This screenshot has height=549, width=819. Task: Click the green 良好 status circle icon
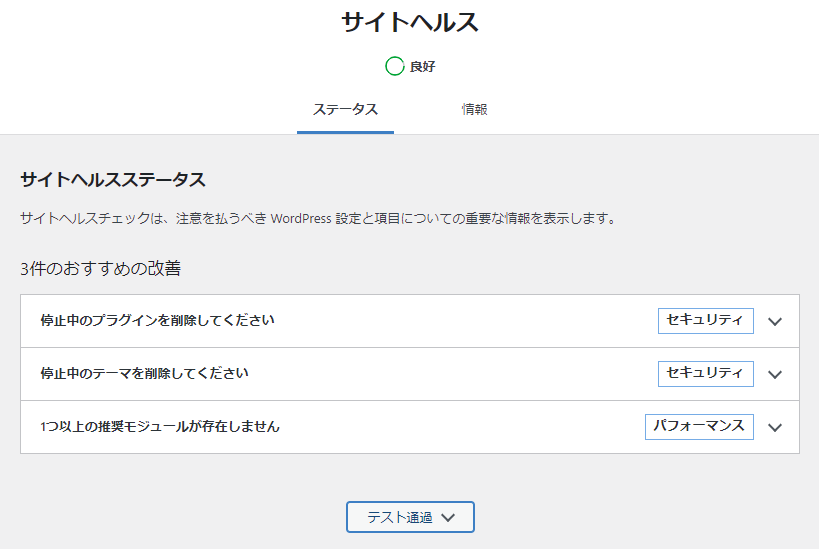[x=394, y=66]
